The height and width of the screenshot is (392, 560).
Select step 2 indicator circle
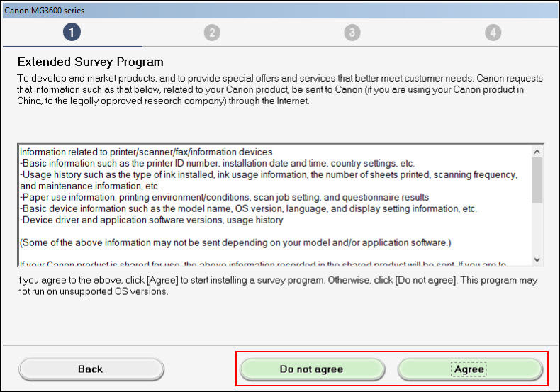[x=212, y=33]
